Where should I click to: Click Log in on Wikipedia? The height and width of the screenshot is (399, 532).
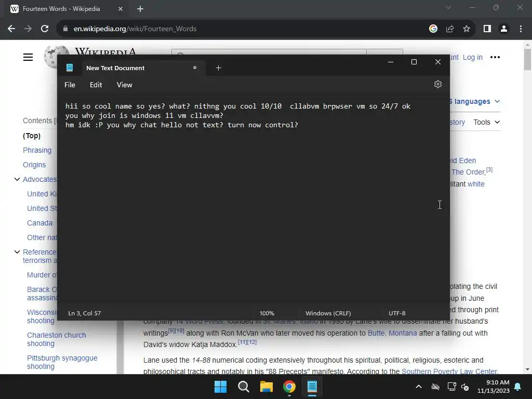coord(473,57)
